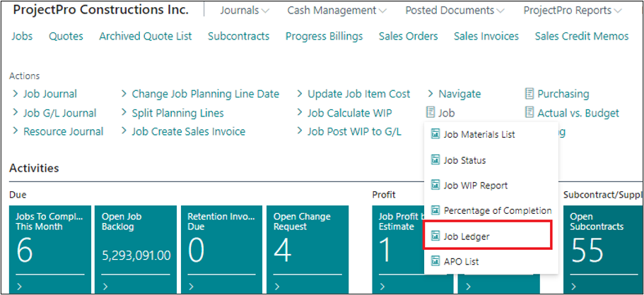
Task: Click the Actual vs. Budget icon
Action: [530, 113]
